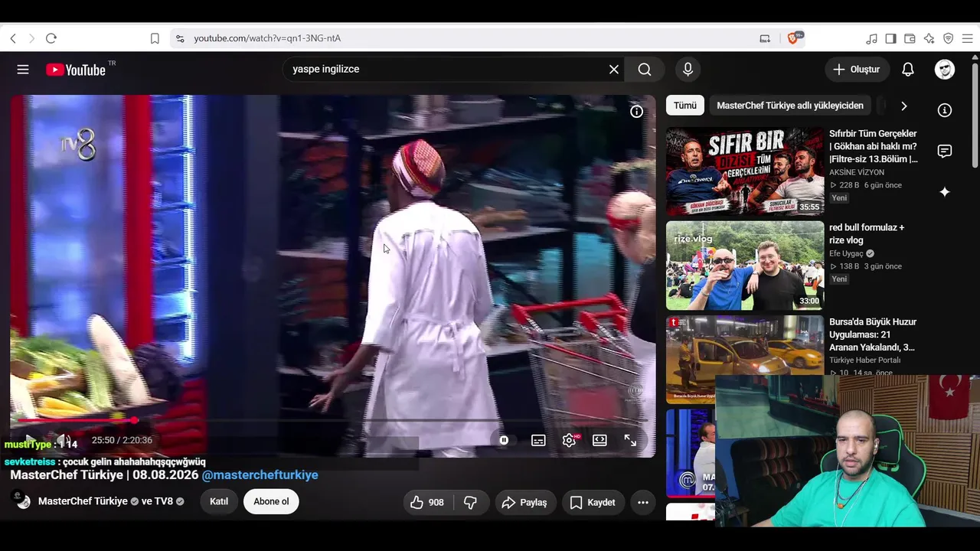The height and width of the screenshot is (551, 980).
Task: Show more filter chips with the arrow
Action: tap(903, 106)
